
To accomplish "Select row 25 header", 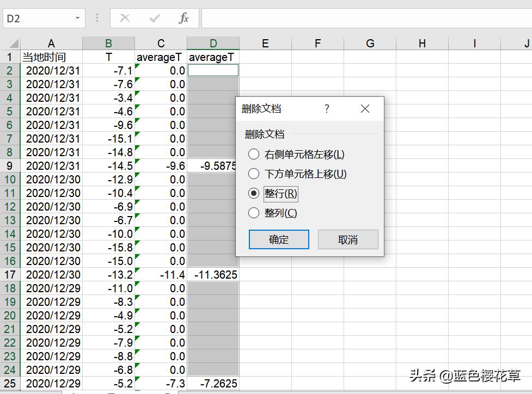I will (10, 384).
